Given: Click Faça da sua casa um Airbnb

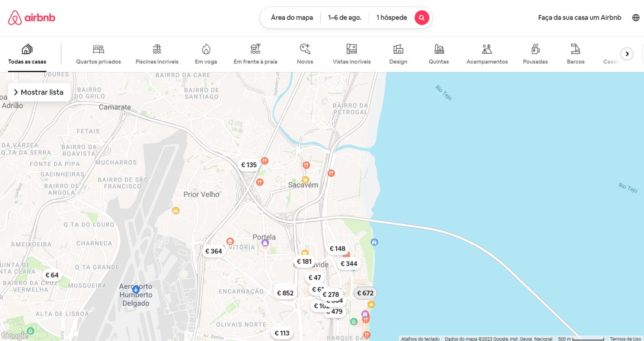Looking at the screenshot, I should click(x=579, y=17).
